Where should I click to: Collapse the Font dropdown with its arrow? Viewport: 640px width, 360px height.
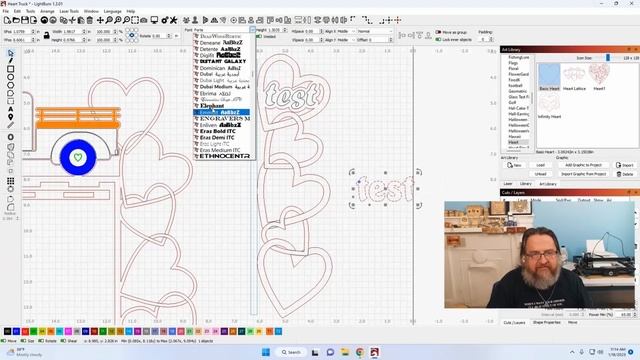pyautogui.click(x=253, y=30)
